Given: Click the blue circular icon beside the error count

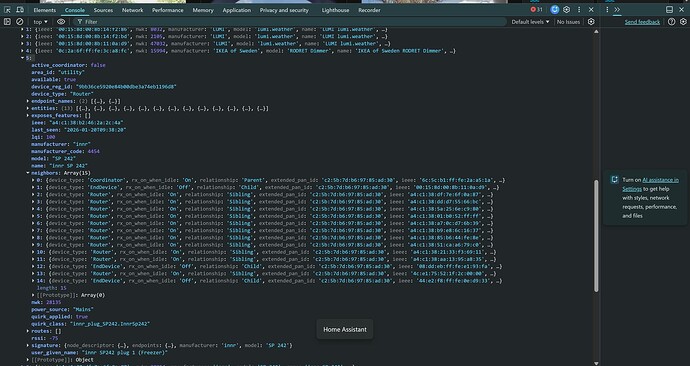Looking at the screenshot, I should point(554,10).
